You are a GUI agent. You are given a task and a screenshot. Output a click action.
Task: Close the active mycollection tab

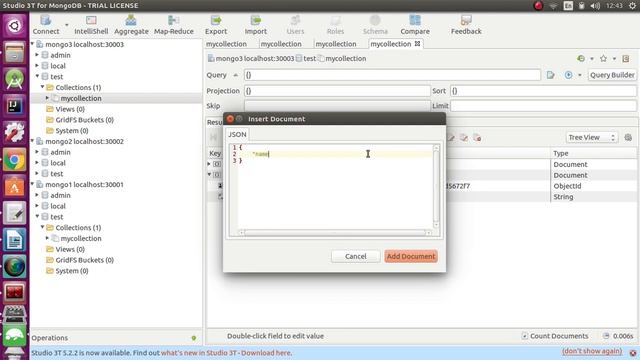tap(418, 44)
